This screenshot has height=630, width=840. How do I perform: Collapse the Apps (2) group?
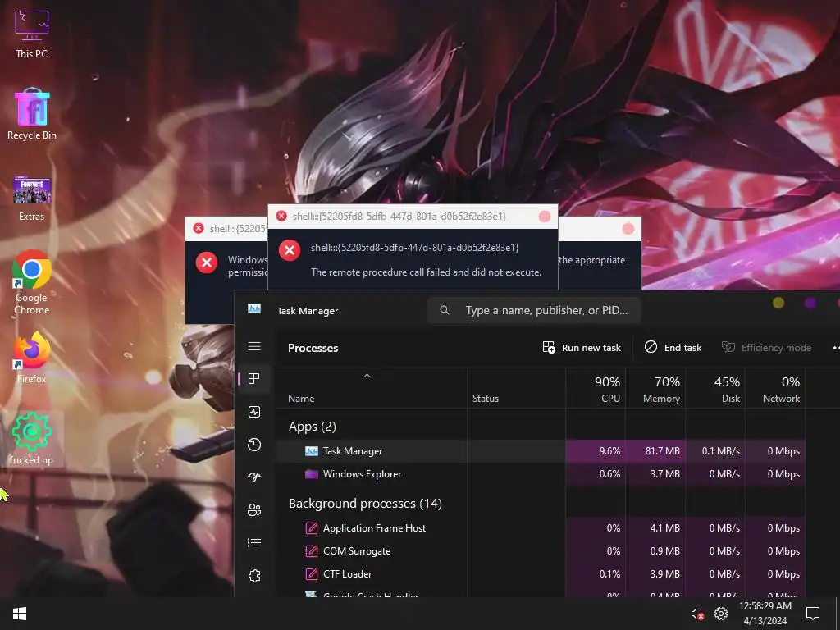coord(313,427)
